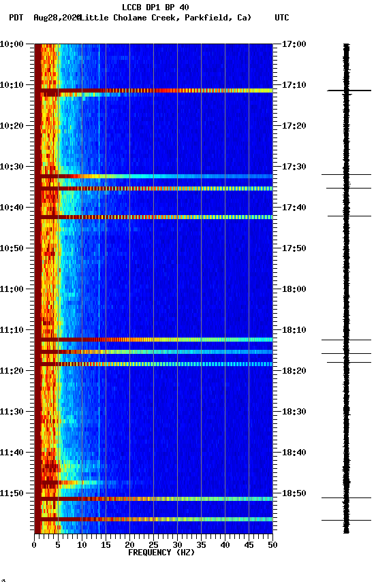Click the "35" frequency axis tick label
376x588 pixels.
[201, 545]
